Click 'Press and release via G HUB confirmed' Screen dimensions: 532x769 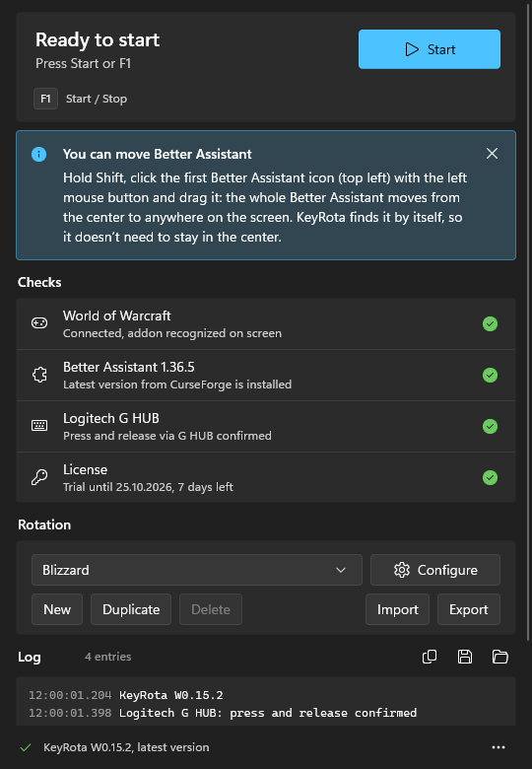click(167, 436)
